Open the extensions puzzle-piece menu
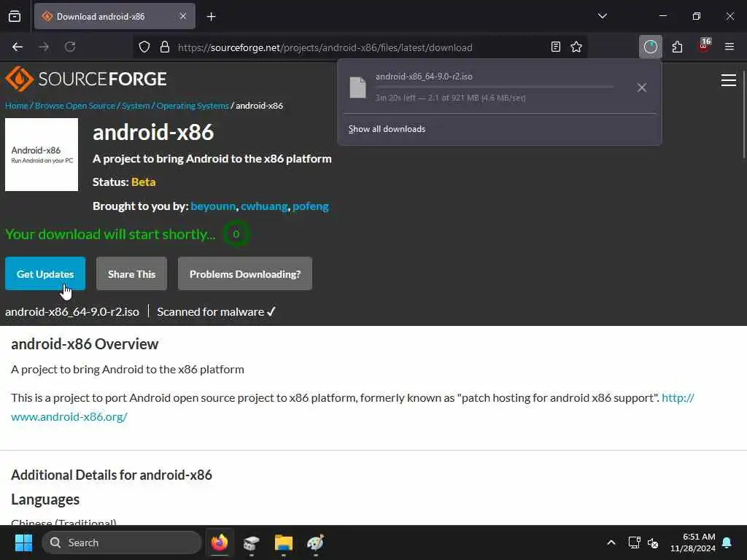Viewport: 747px width, 560px height. [677, 47]
